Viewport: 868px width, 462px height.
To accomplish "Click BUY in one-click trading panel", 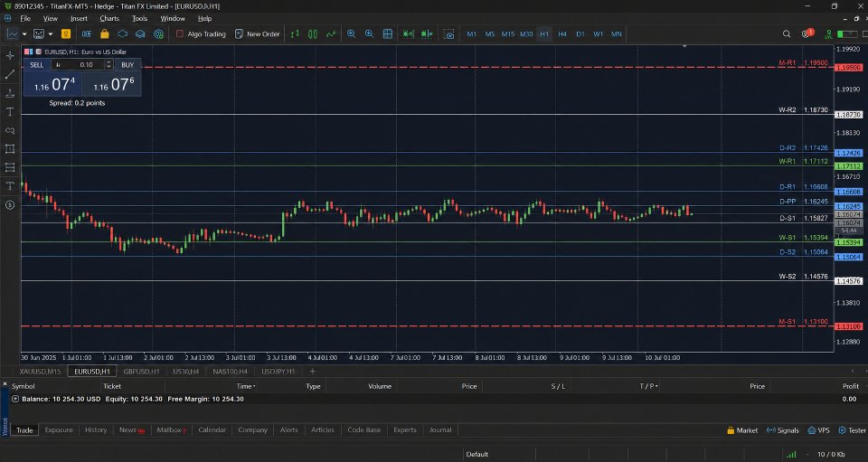I will [127, 65].
